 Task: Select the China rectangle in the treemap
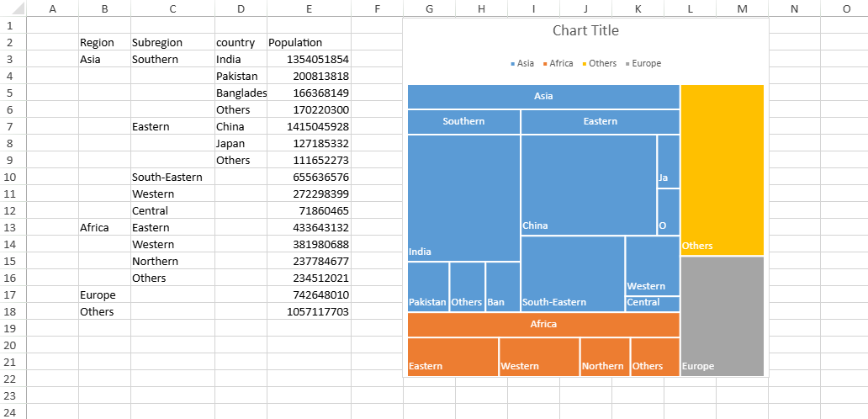(x=588, y=184)
